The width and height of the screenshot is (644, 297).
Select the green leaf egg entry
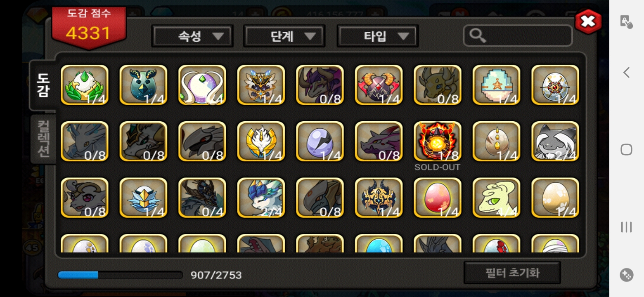click(x=85, y=85)
